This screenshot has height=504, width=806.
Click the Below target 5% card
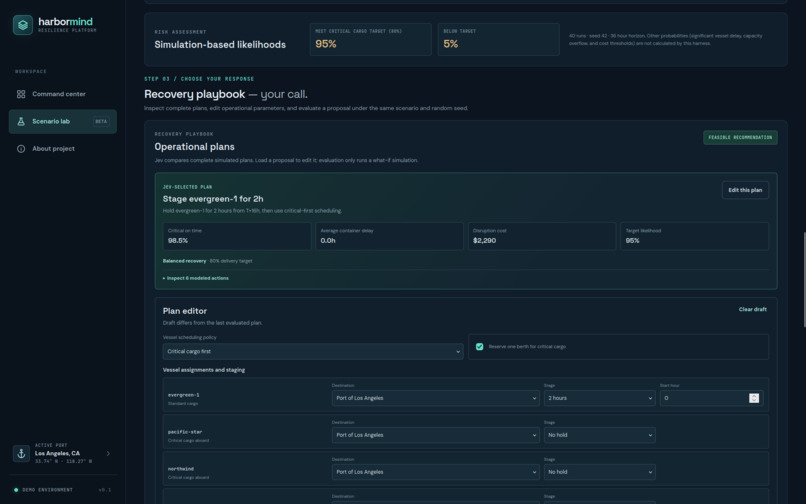[498, 39]
